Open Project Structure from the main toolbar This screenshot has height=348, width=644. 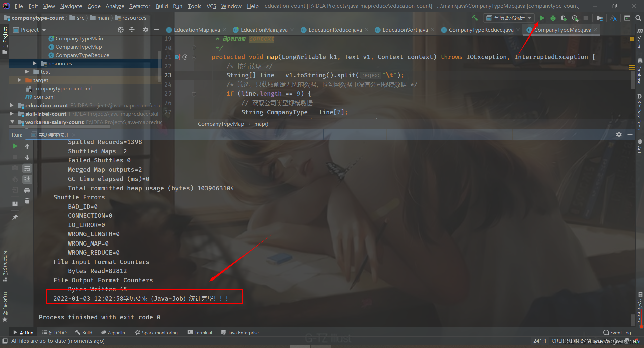(x=600, y=18)
